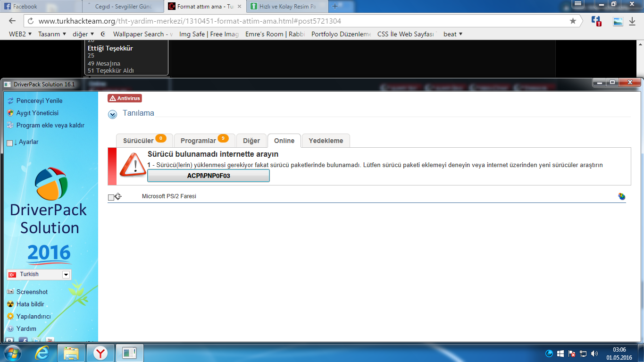Open Portfolyo Düzenleme bookmark
This screenshot has height=362, width=644.
(341, 34)
